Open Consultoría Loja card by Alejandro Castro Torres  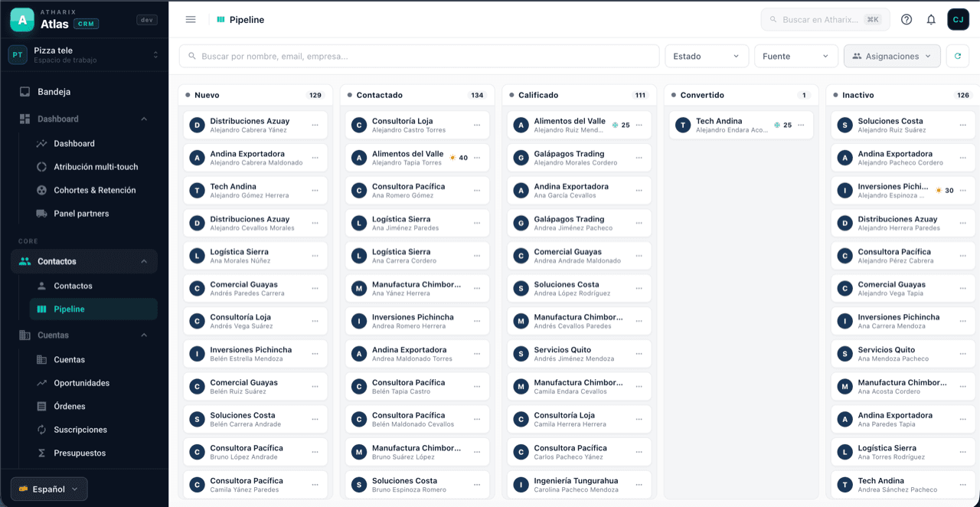(x=417, y=126)
